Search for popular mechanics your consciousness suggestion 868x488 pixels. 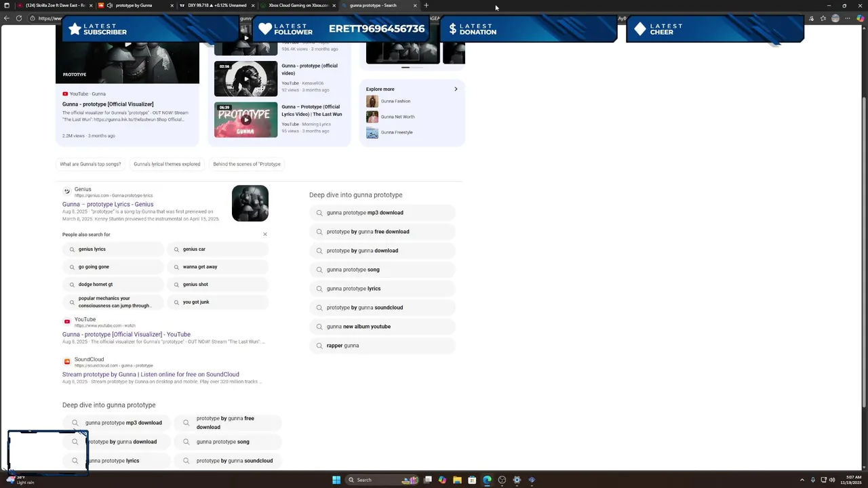113,302
